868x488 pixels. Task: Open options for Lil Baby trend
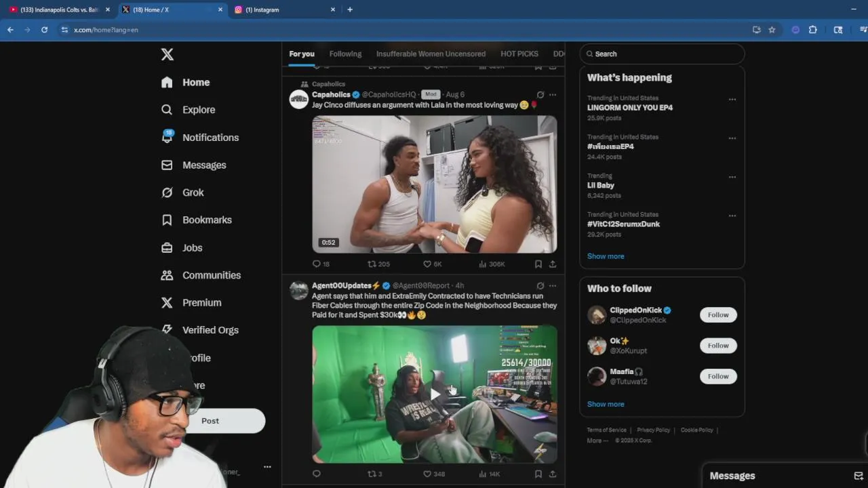pos(732,177)
